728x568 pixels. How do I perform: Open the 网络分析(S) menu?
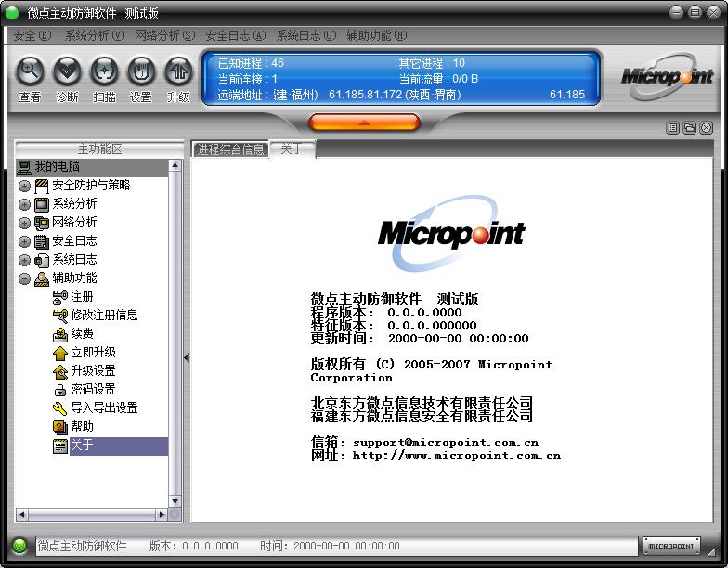point(165,35)
